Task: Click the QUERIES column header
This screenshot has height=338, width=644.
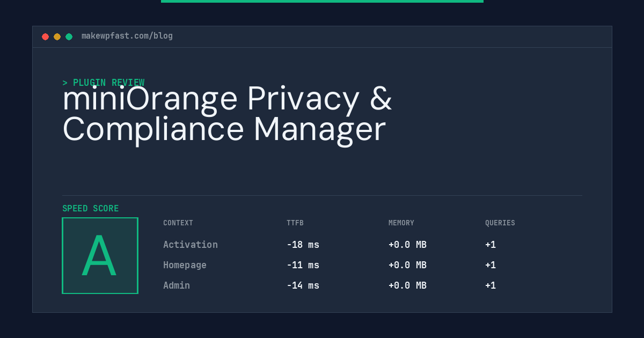Action: [x=500, y=223]
